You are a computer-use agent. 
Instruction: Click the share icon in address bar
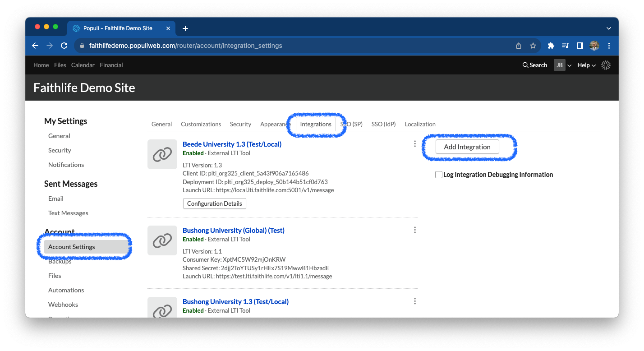[519, 46]
